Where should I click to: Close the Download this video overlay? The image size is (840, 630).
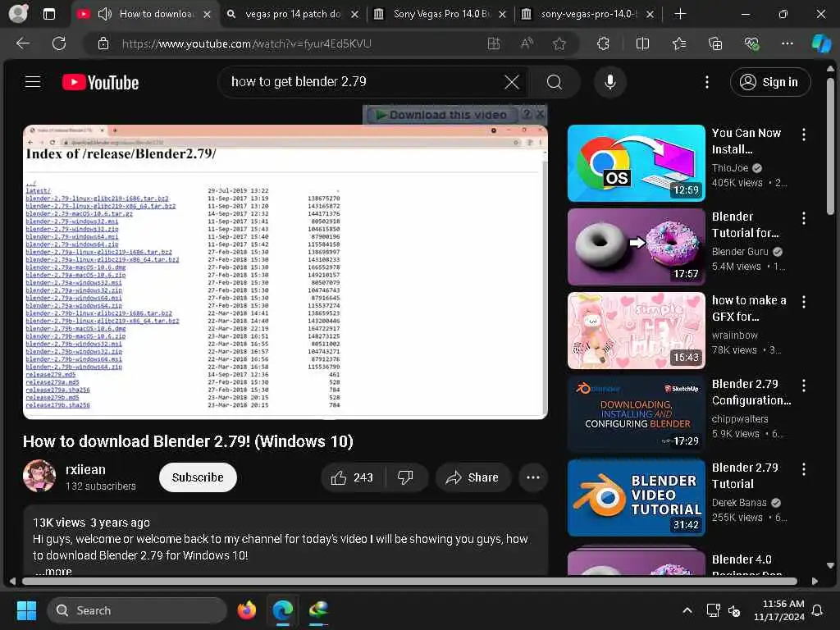coord(540,114)
